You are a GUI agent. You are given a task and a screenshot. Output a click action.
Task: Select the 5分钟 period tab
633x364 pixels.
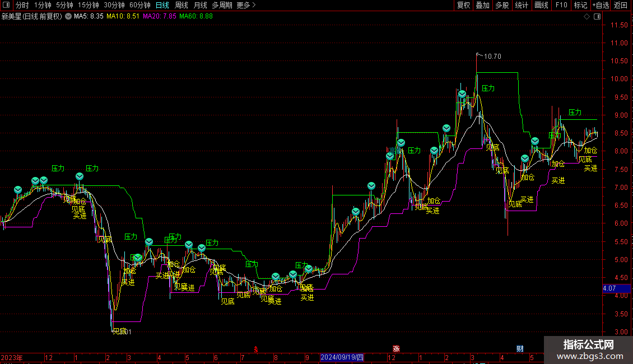point(64,5)
